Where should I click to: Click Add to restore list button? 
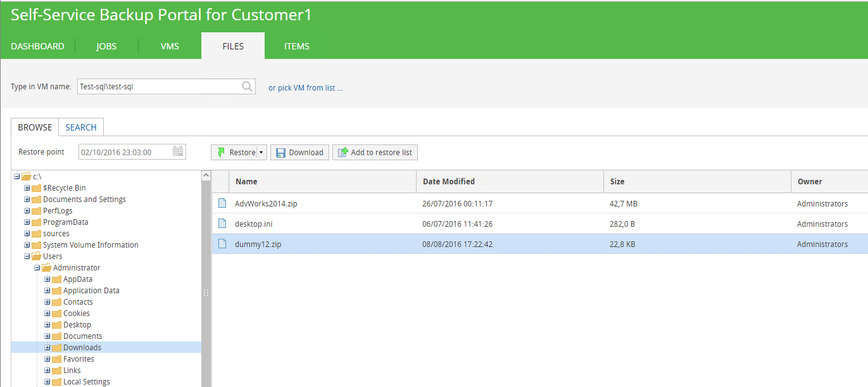pyautogui.click(x=375, y=152)
